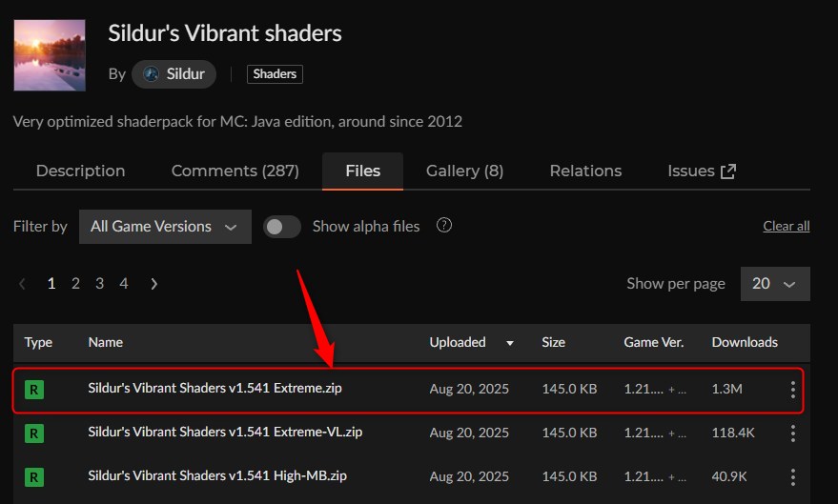Go to page 2 of files
838x504 pixels.
75,284
